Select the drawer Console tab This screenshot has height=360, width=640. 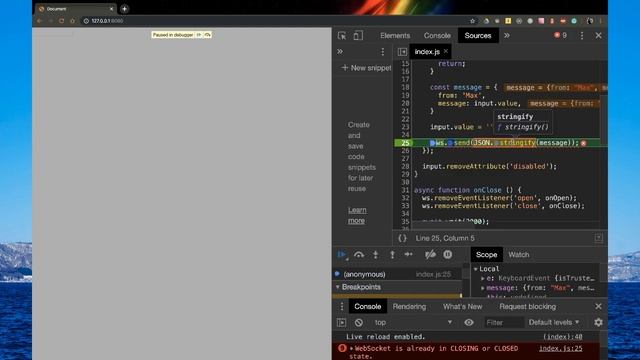tap(367, 307)
